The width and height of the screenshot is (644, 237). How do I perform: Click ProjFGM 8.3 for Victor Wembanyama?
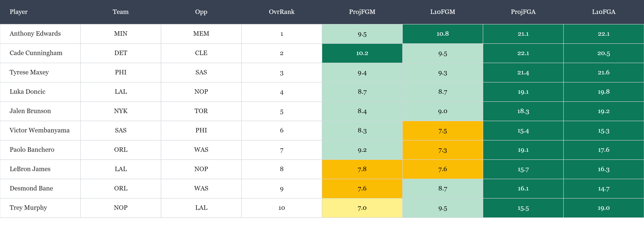(x=362, y=130)
